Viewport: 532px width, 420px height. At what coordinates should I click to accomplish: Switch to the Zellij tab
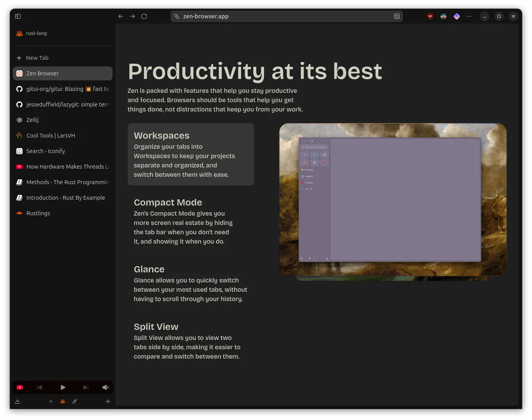click(x=63, y=120)
